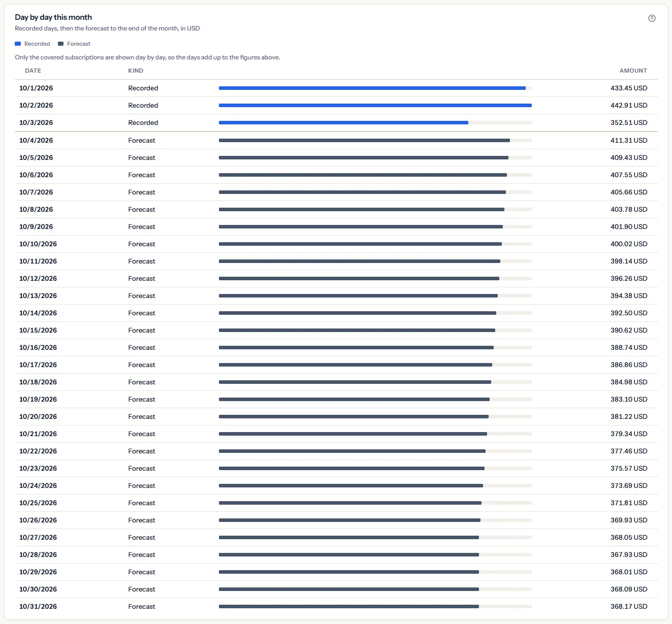Screen dimensions: 672x624
Task: Click the bar for 10/2/2026
Action: (375, 105)
